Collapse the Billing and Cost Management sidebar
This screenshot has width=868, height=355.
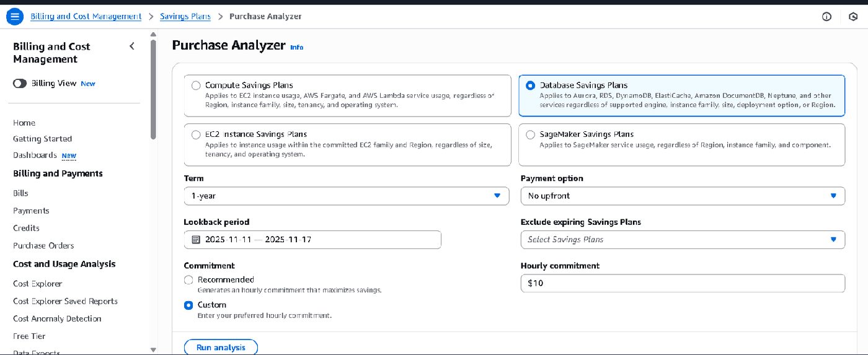(x=131, y=46)
